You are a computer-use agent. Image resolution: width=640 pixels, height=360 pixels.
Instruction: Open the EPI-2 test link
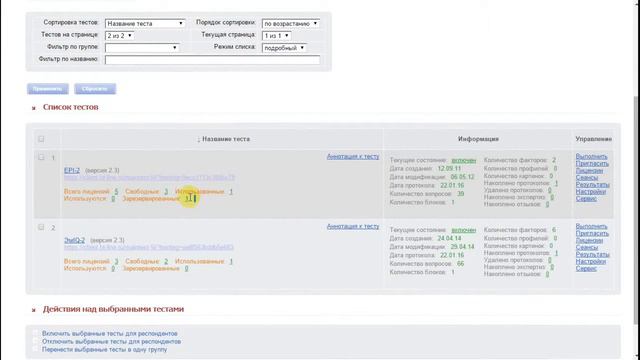[72, 170]
